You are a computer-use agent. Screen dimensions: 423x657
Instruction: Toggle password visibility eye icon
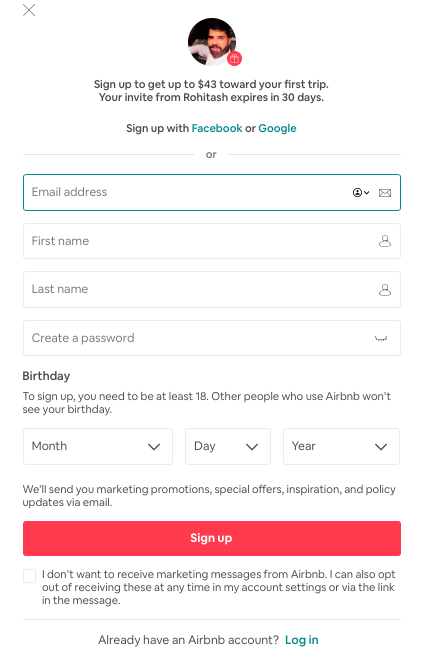coord(381,339)
